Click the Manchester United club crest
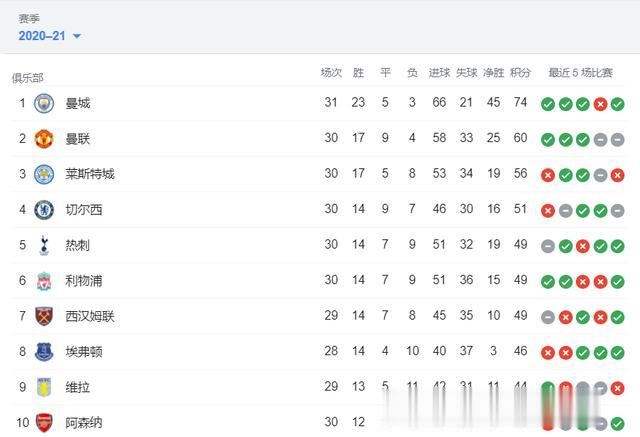The height and width of the screenshot is (437, 640). coord(44,138)
